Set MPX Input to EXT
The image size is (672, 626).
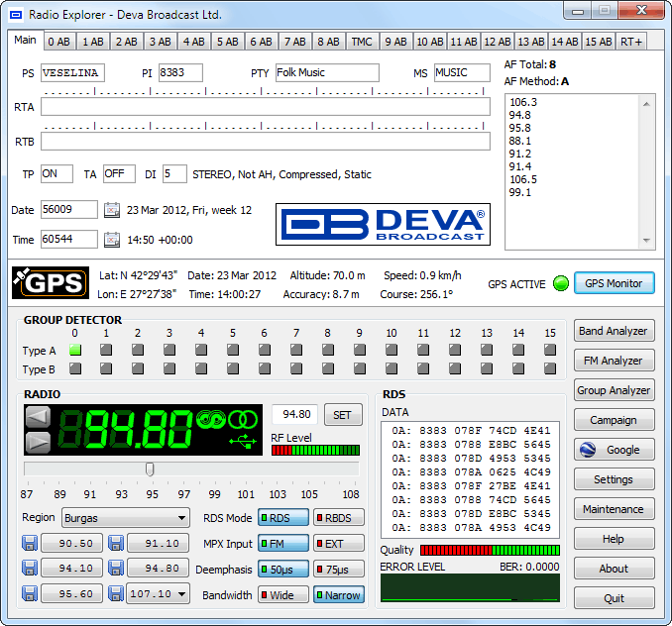coord(338,544)
